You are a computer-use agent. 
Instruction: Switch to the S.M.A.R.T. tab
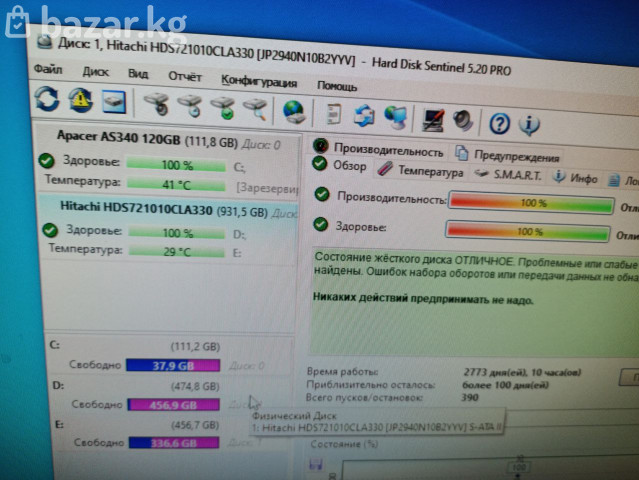tap(509, 175)
